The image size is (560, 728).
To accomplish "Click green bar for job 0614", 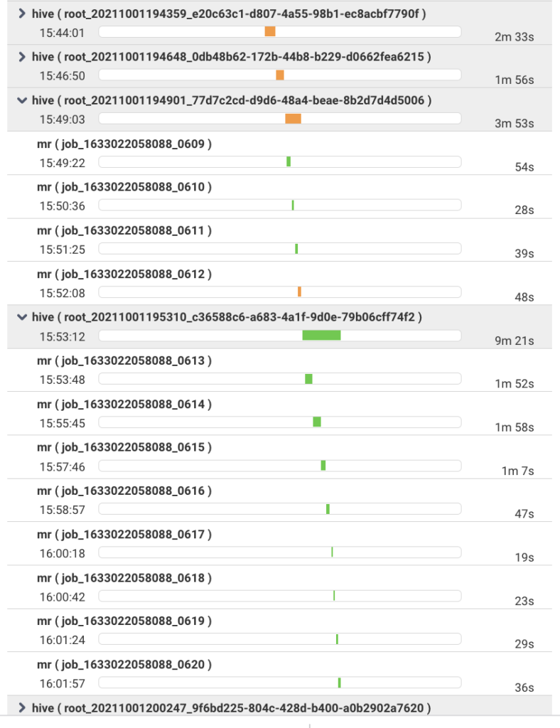I will pyautogui.click(x=317, y=422).
